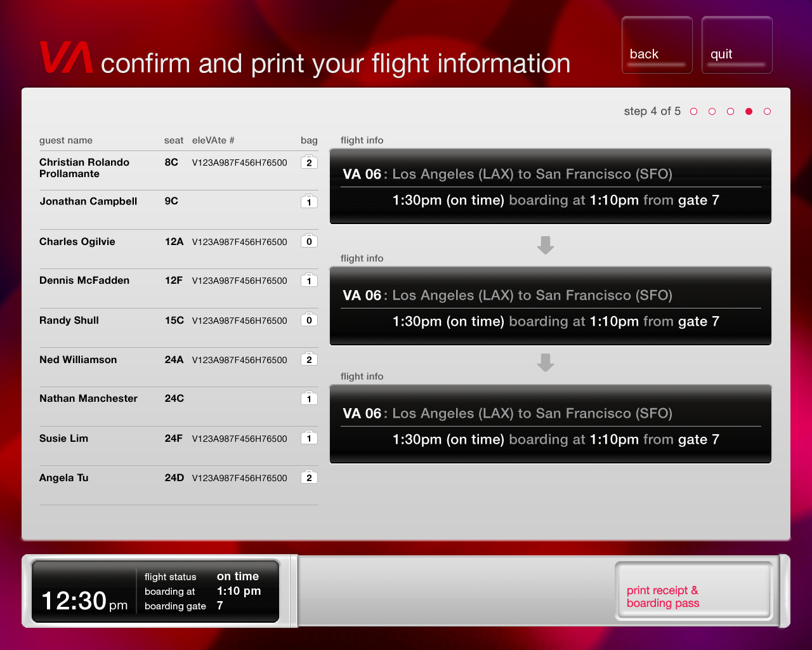Image resolution: width=812 pixels, height=650 pixels.
Task: Expand the middle VA 06 flight info panel
Action: (x=550, y=306)
